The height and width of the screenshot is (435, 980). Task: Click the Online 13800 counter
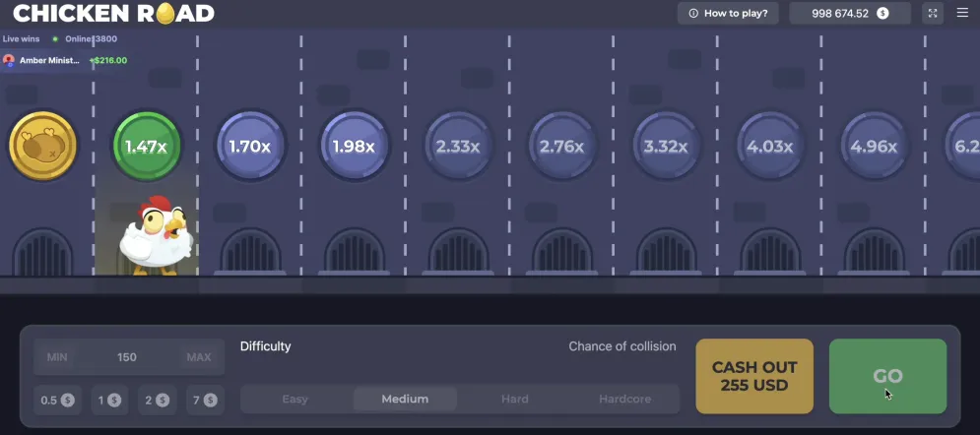tap(92, 38)
